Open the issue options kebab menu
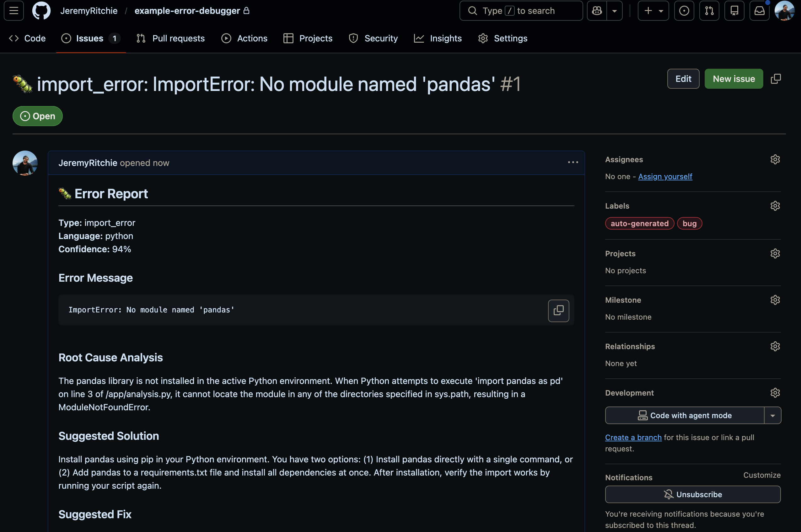This screenshot has height=532, width=801. click(x=573, y=162)
